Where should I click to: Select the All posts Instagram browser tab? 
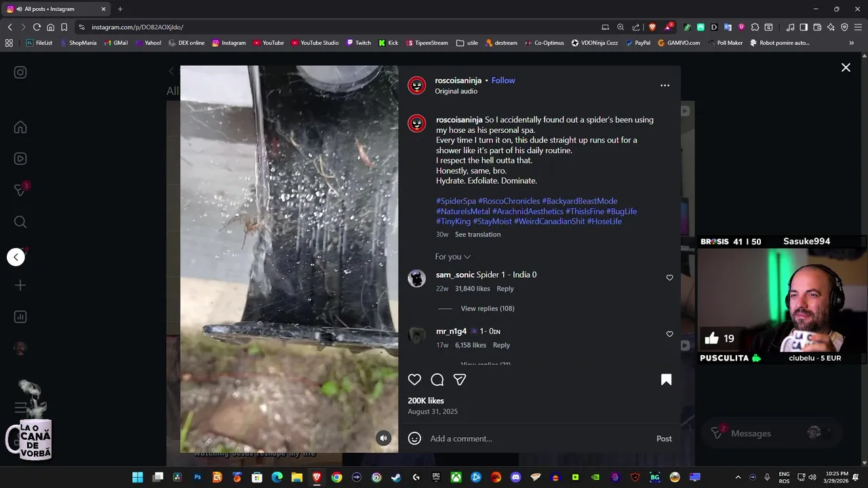(56, 9)
